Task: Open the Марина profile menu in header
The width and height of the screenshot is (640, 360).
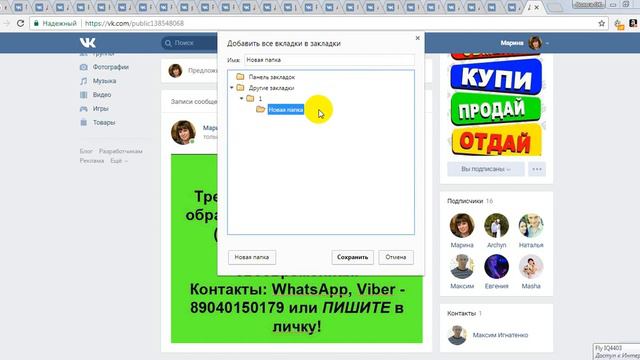Action: point(524,43)
